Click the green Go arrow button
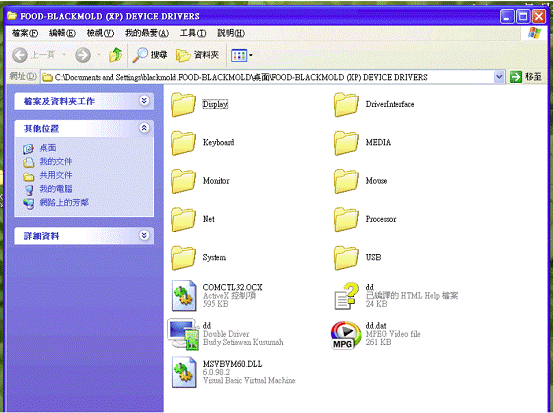Screen dimensions: 553x413 click(516, 77)
